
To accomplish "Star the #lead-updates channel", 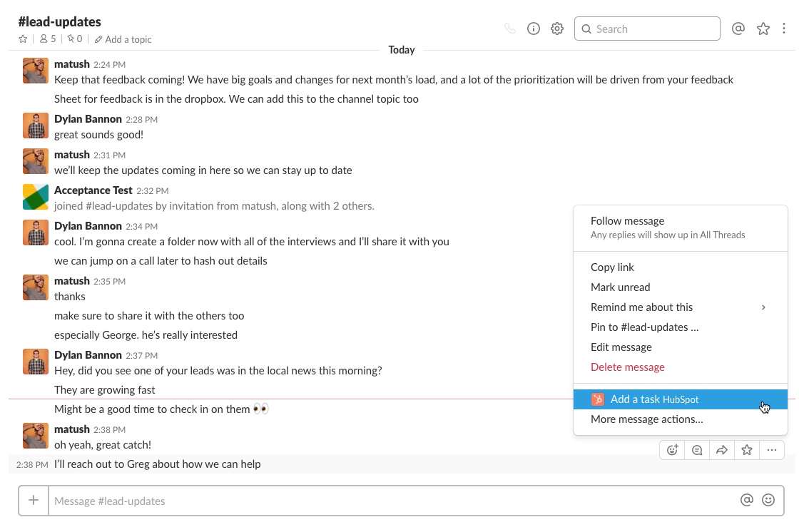I will coord(23,39).
